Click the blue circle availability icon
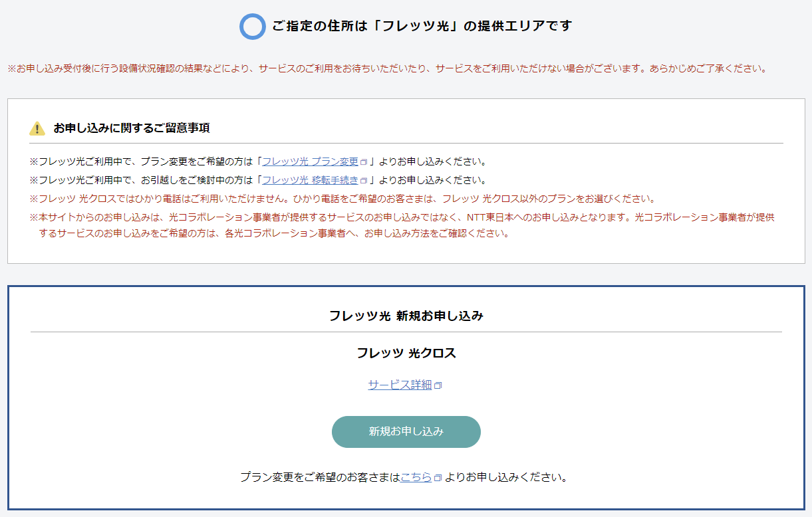The width and height of the screenshot is (812, 517). click(x=251, y=26)
